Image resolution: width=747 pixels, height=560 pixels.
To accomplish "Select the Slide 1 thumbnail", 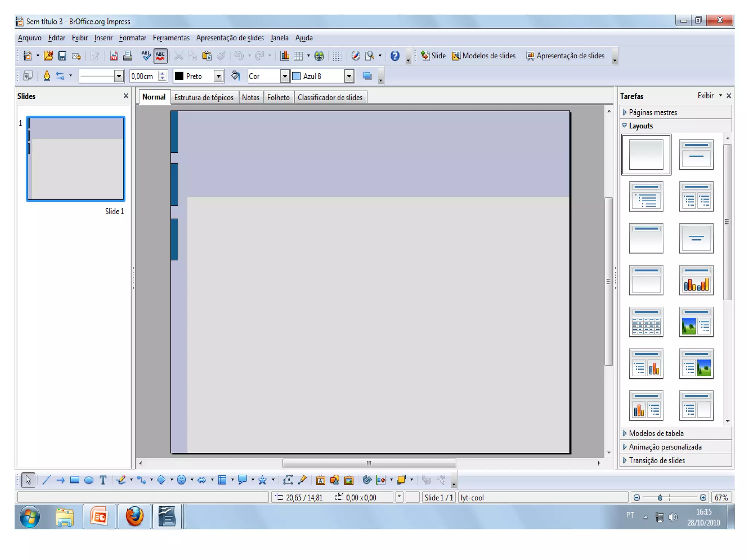I will click(76, 159).
